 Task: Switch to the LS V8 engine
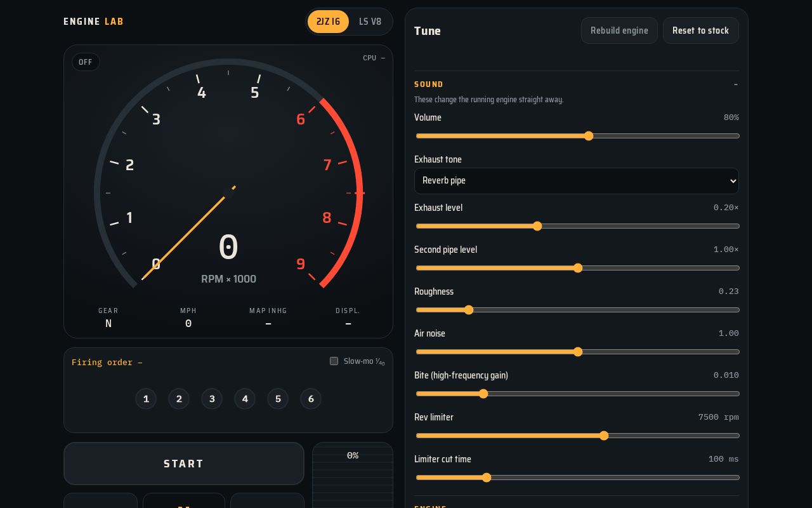370,22
